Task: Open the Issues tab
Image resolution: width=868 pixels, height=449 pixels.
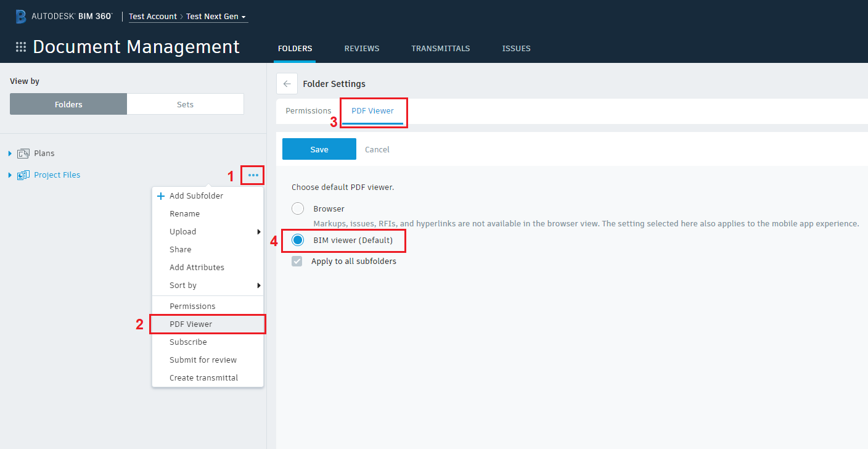Action: click(x=517, y=49)
